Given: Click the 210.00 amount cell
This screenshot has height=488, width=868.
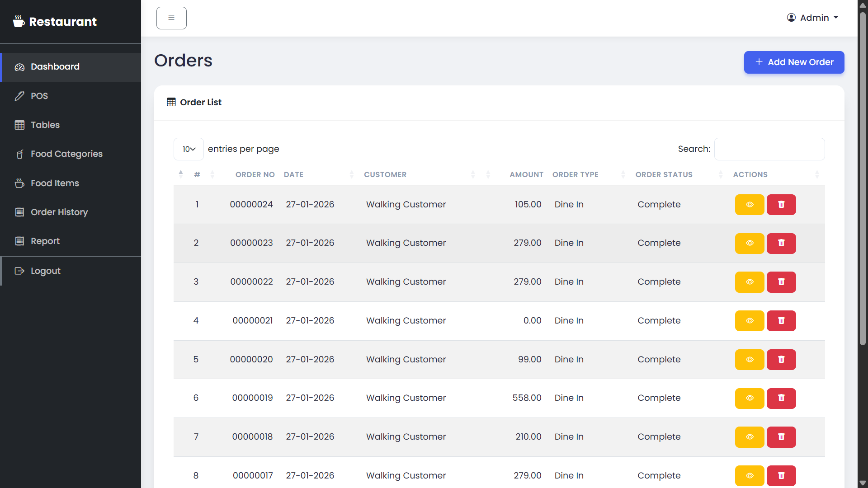Looking at the screenshot, I should point(528,437).
